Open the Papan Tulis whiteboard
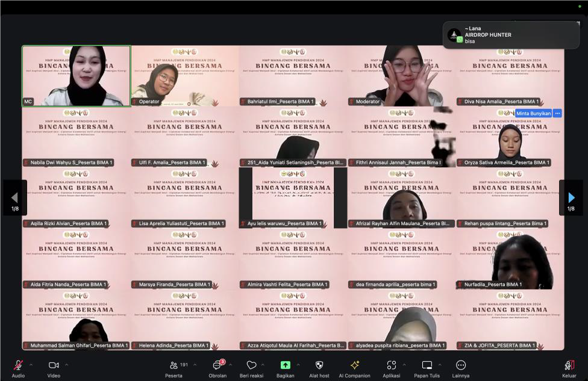Viewport: 588px width, 381px height. tap(427, 365)
